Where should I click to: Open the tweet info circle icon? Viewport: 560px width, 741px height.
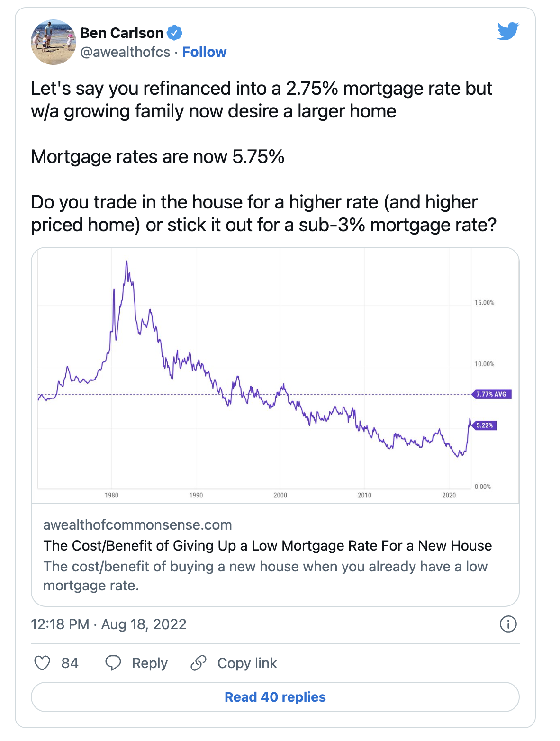[x=508, y=624]
